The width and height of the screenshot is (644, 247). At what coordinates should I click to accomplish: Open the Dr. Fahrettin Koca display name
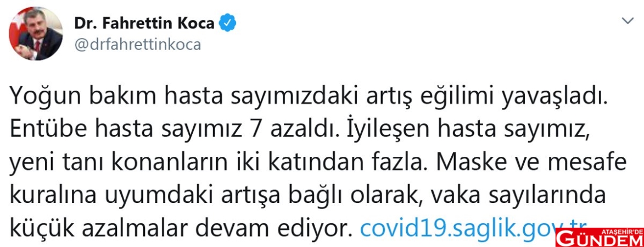[x=145, y=24]
